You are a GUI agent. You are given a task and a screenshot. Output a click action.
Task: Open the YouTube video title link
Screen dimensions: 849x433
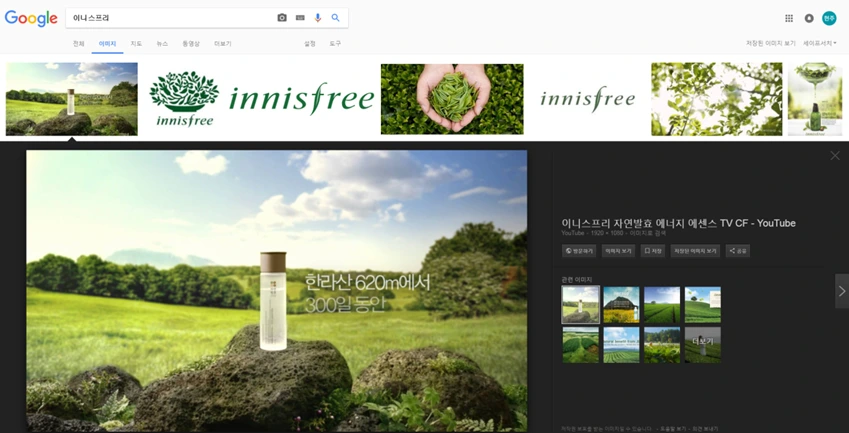pyautogui.click(x=678, y=223)
